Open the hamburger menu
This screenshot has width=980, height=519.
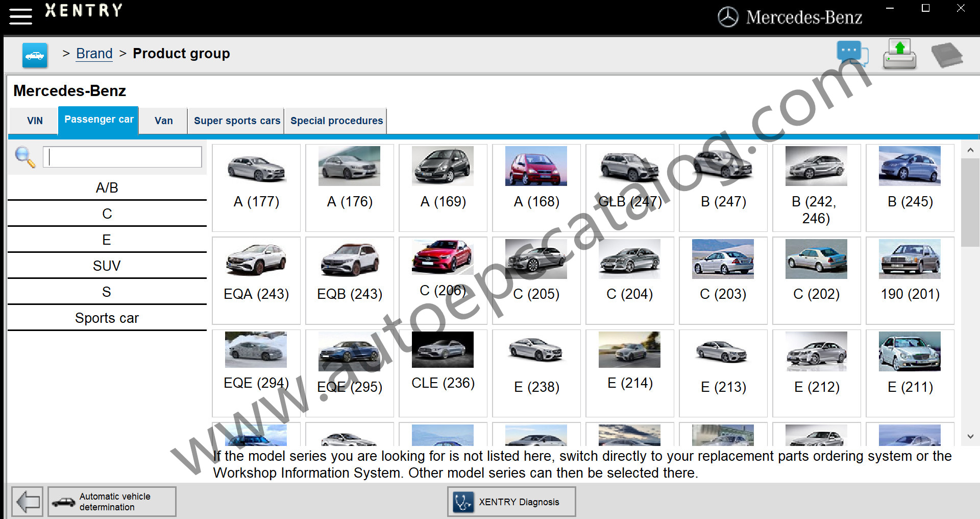(20, 16)
